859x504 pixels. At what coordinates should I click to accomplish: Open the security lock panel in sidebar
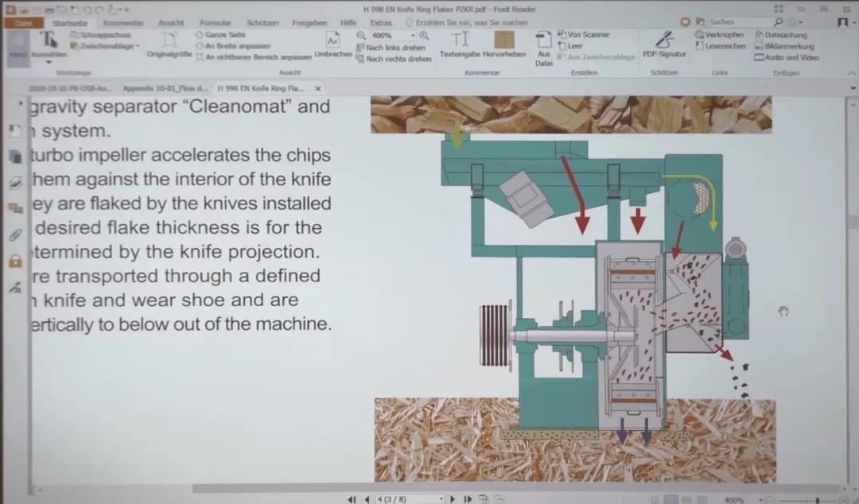(14, 261)
